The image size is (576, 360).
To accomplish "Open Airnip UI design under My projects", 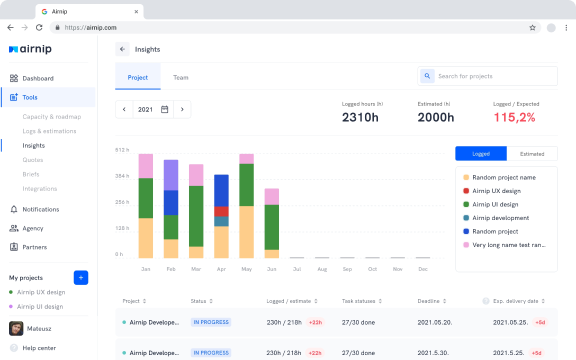I will click(x=40, y=307).
